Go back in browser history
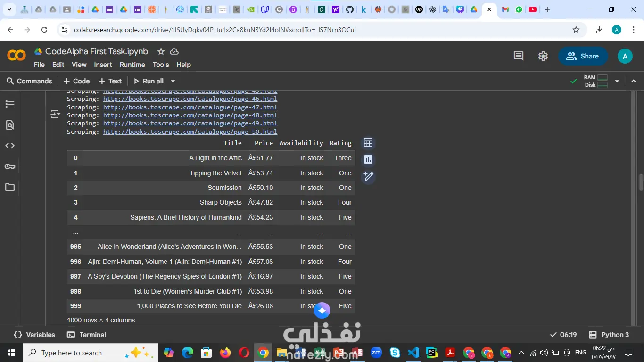The width and height of the screenshot is (644, 362). (10, 30)
